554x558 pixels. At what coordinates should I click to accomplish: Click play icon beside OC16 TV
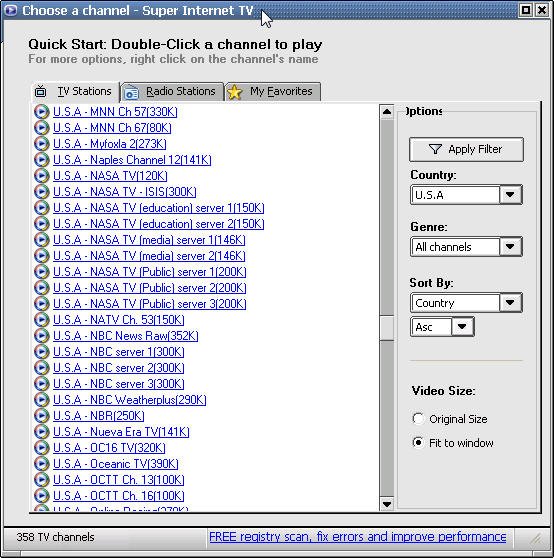(41, 448)
